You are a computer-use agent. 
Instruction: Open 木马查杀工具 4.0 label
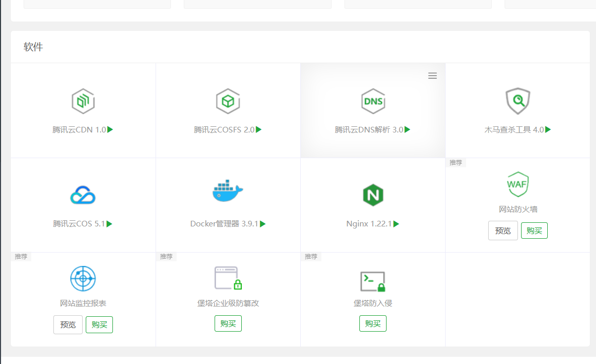coord(514,129)
